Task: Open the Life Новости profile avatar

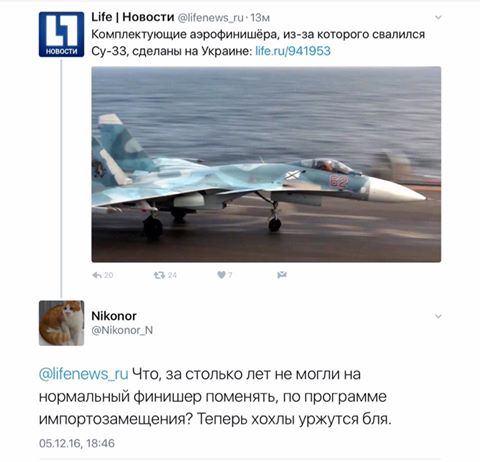Action: (x=61, y=34)
